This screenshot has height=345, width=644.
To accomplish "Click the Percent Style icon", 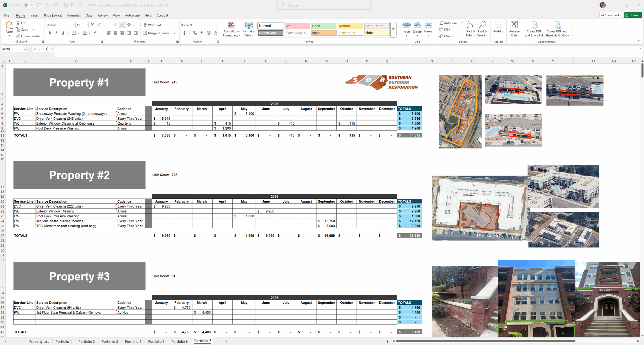I will pos(195,33).
